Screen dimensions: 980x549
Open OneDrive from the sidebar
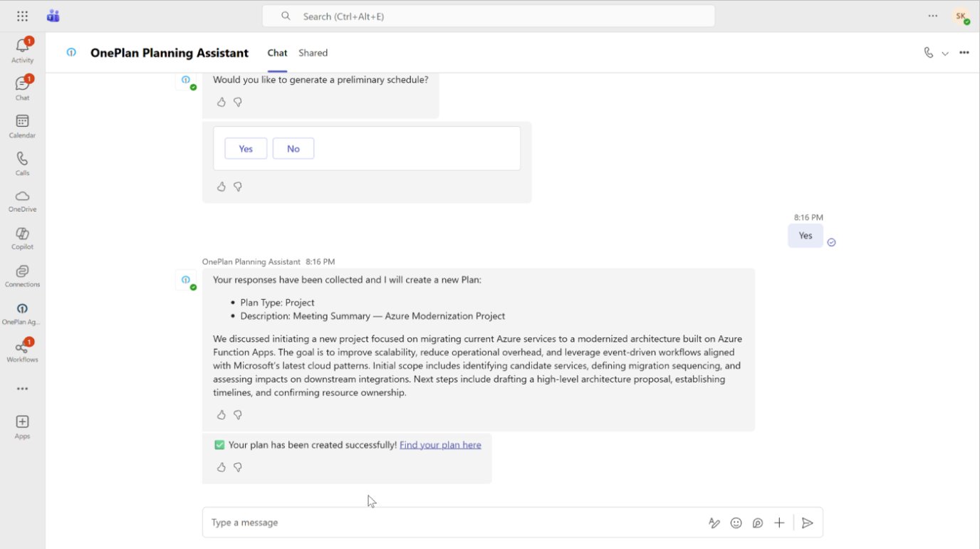22,201
